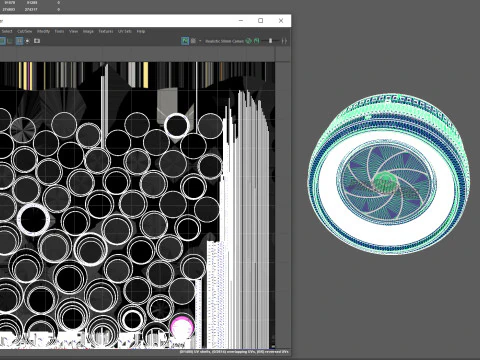Screen dimensions: 480x360
Task: Open the Textures menu
Action: coord(106,31)
